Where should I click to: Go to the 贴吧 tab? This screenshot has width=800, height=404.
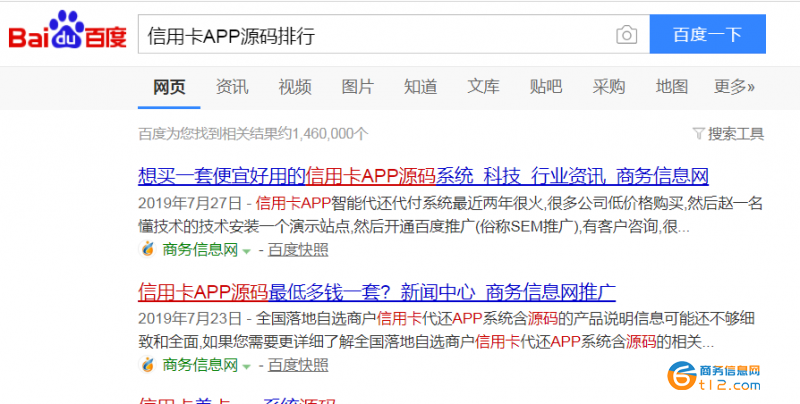(x=546, y=87)
